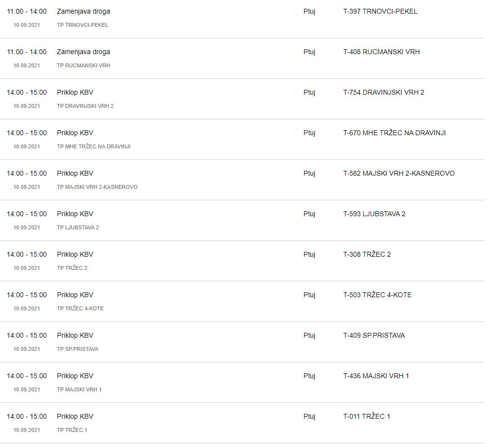Open the T-503 TRŽEC 4-KOTE entry

pos(377,294)
